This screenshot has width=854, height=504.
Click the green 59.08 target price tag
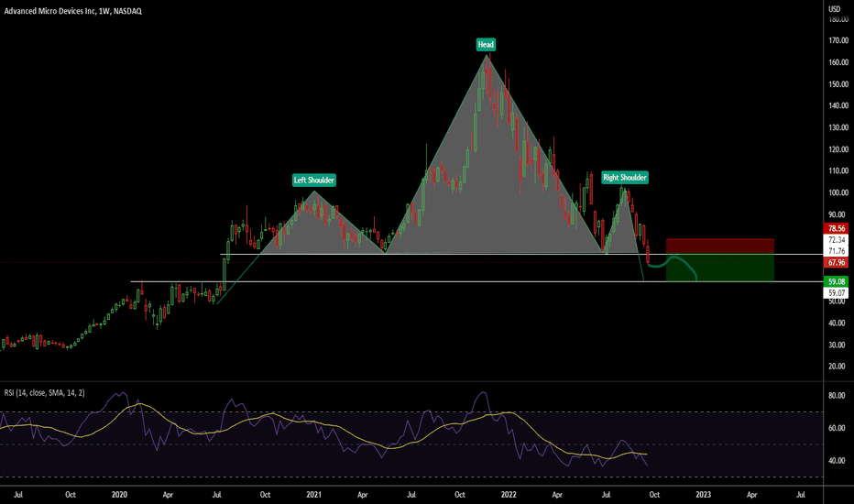[837, 281]
